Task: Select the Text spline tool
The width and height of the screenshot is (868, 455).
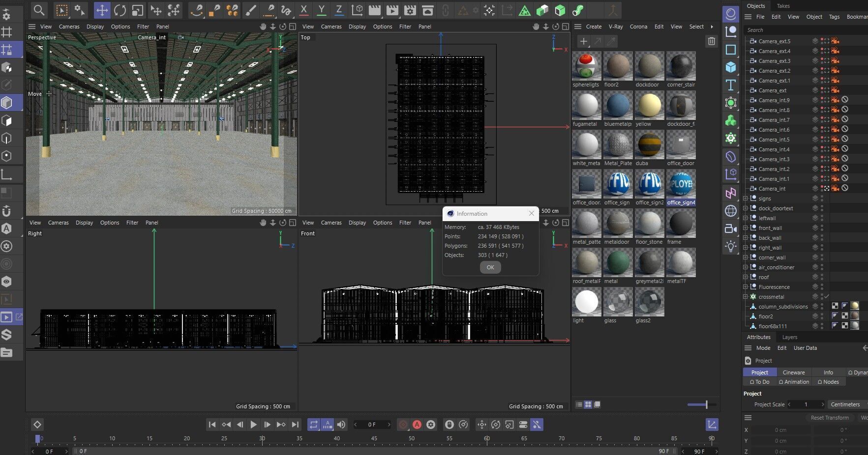Action: (731, 85)
